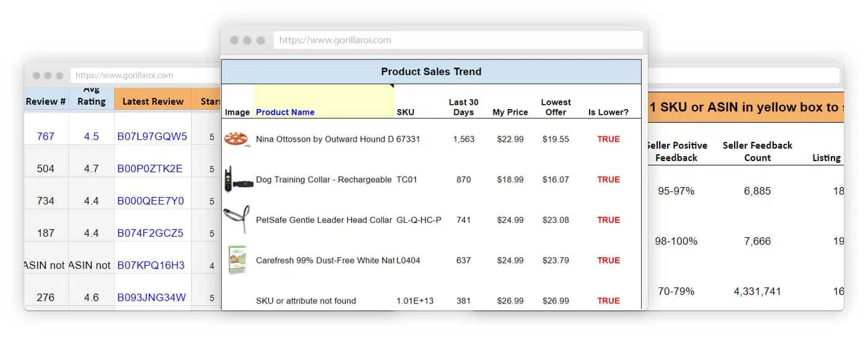Select the Latest Review column header

(153, 102)
